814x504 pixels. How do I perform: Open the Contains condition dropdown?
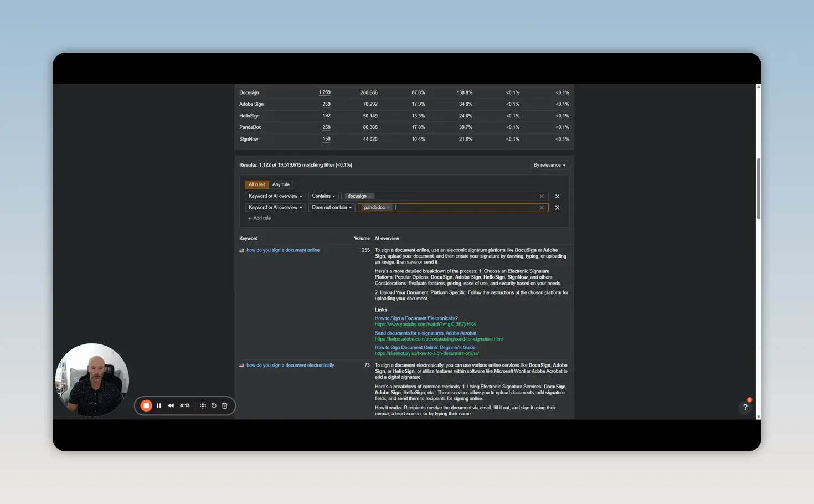pyautogui.click(x=323, y=196)
